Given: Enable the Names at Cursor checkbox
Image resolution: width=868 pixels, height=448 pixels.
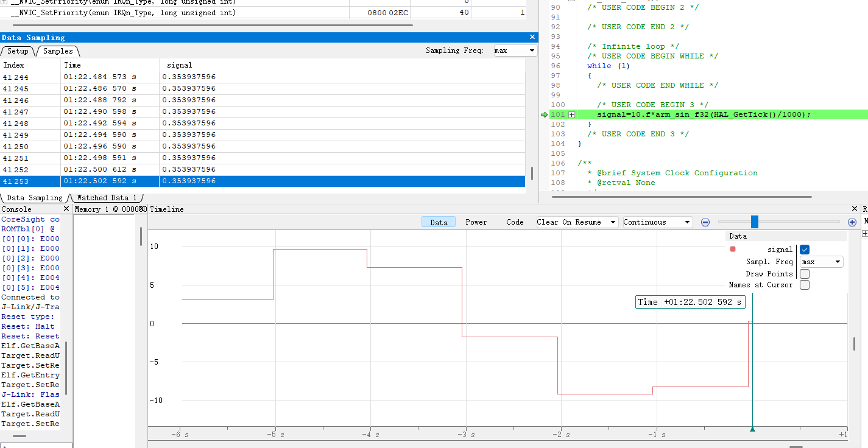Looking at the screenshot, I should (805, 285).
